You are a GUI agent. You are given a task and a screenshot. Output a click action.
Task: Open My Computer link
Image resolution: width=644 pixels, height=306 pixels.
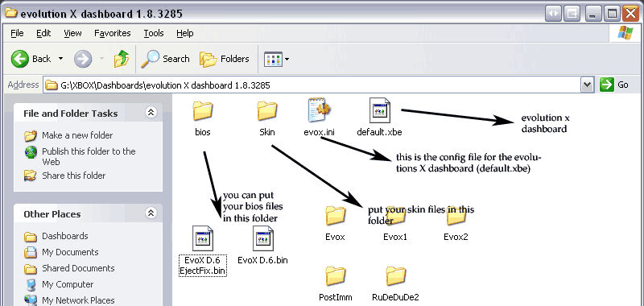coord(68,284)
